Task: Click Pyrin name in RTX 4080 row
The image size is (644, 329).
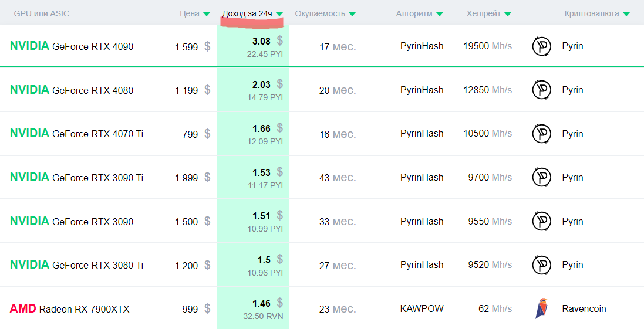Action: [x=572, y=90]
